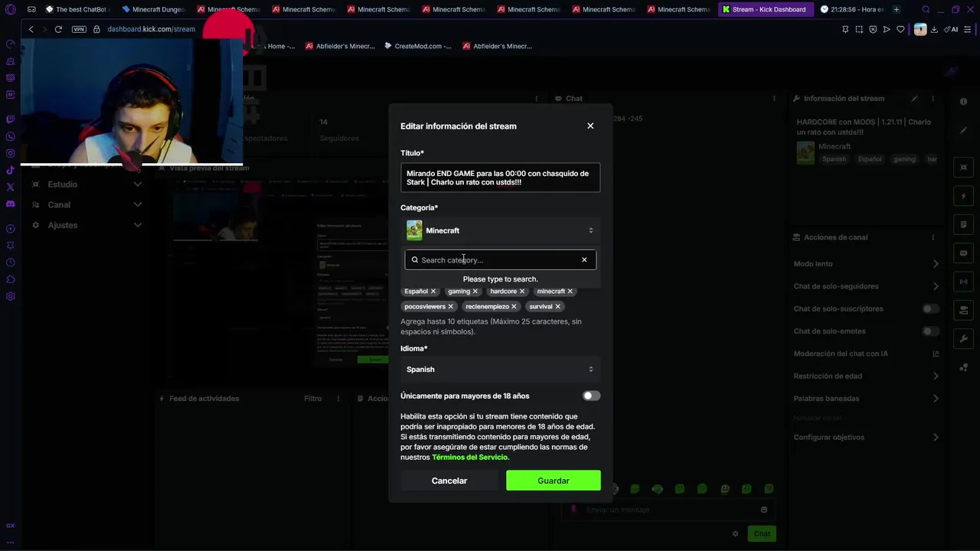
Task: Open Filtro in Feed de actividades
Action: (312, 399)
